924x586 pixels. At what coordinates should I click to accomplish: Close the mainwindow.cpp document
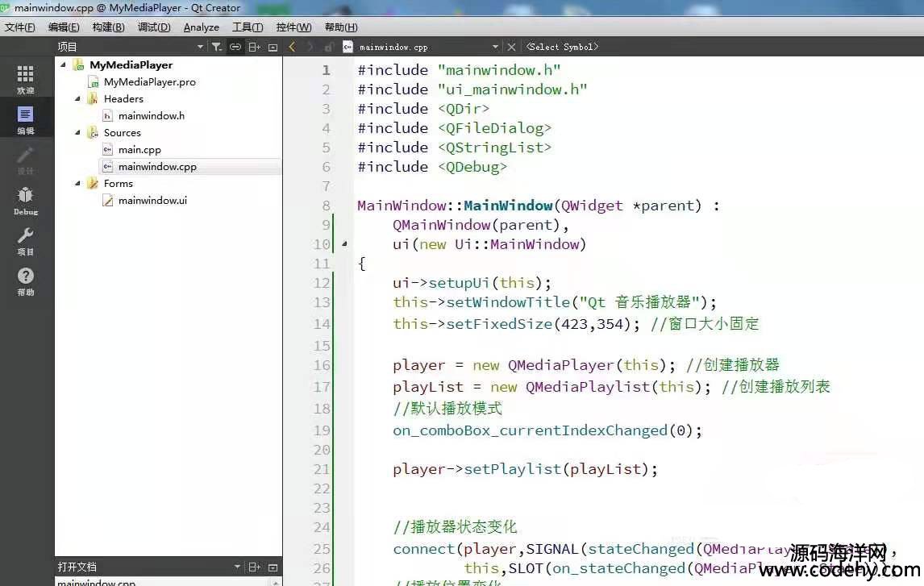[x=511, y=47]
